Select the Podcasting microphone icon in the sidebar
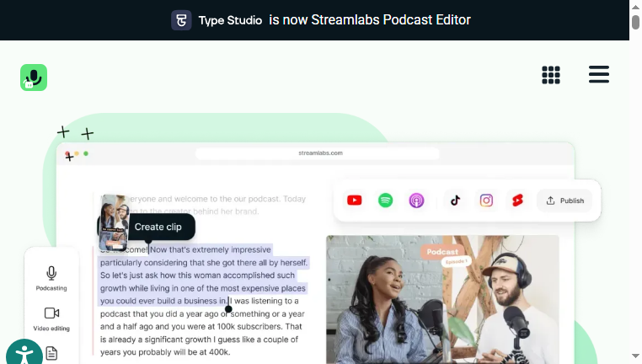This screenshot has height=364, width=642. (x=51, y=273)
